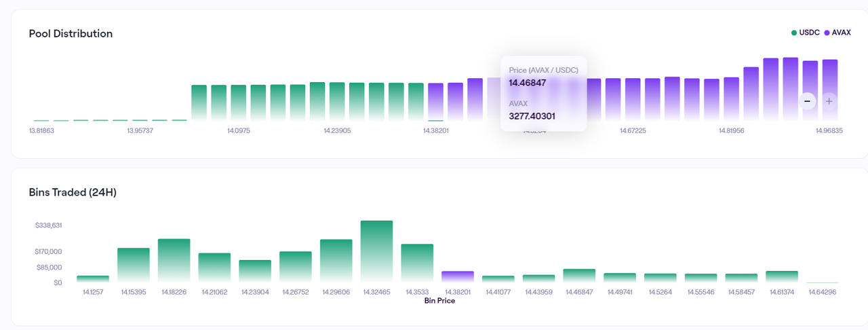
Task: Select the 14.46847 bar in Bins Traded
Action: pos(579,276)
